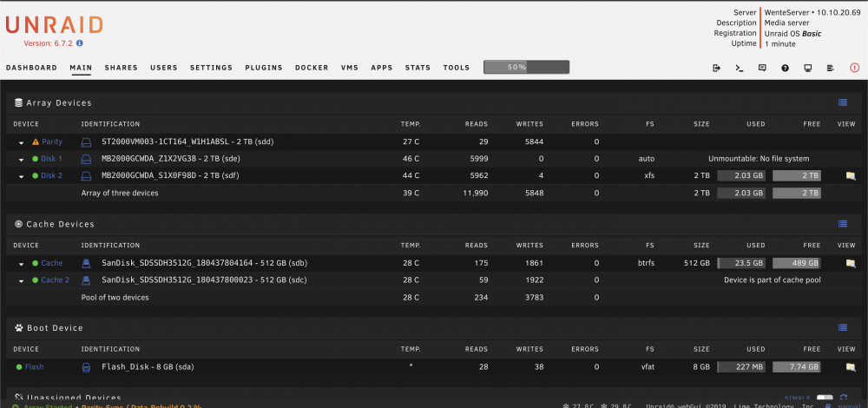Click the UNRAID logo

[x=54, y=25]
